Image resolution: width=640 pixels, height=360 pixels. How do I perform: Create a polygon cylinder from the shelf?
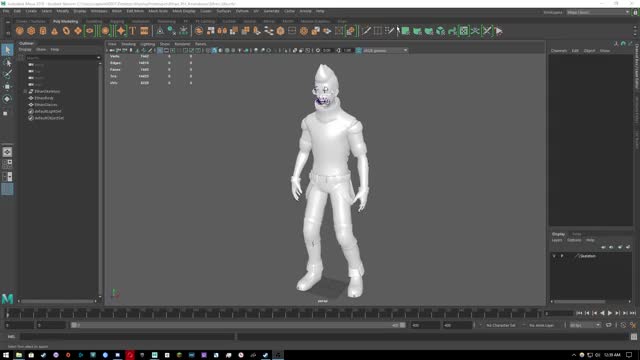43,31
